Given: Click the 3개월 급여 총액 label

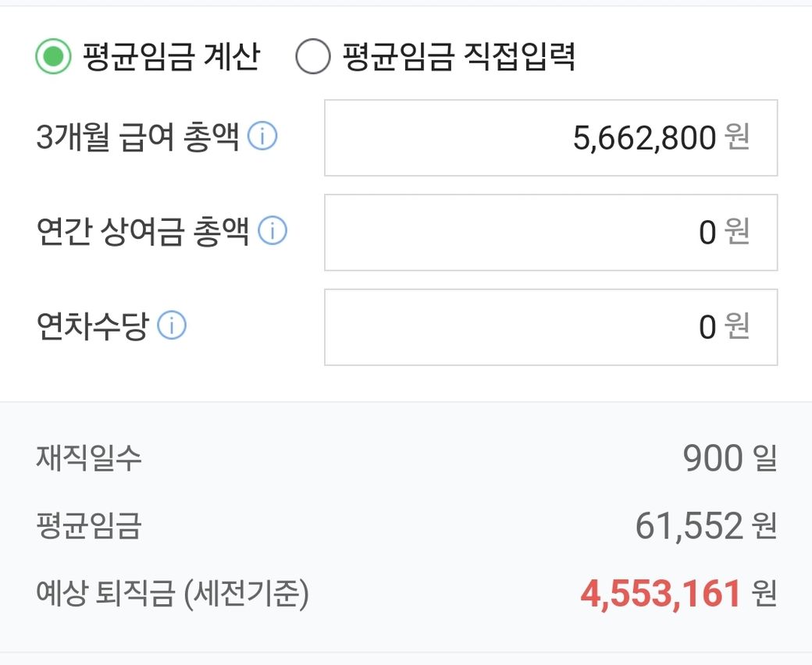Looking at the screenshot, I should click(137, 138).
